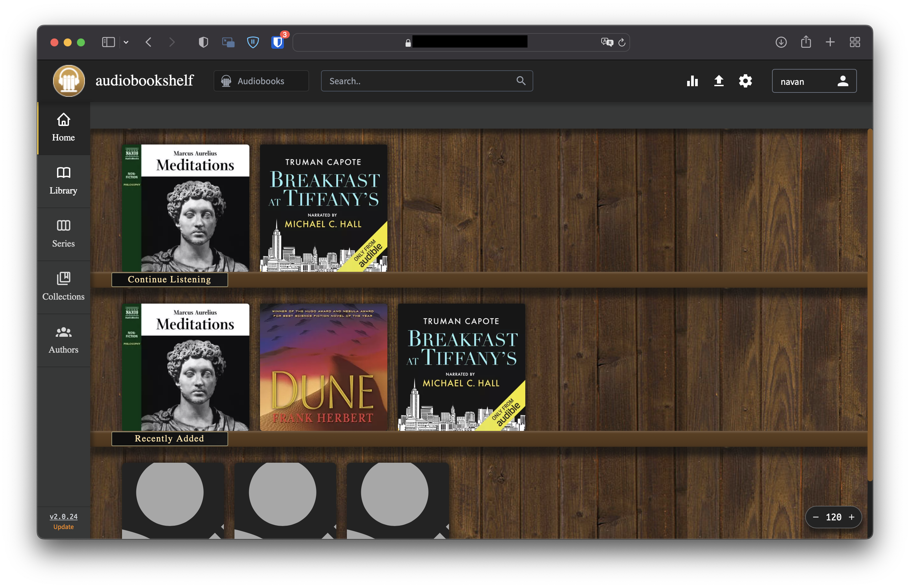The width and height of the screenshot is (910, 588).
Task: Click the Update link
Action: pyautogui.click(x=63, y=527)
